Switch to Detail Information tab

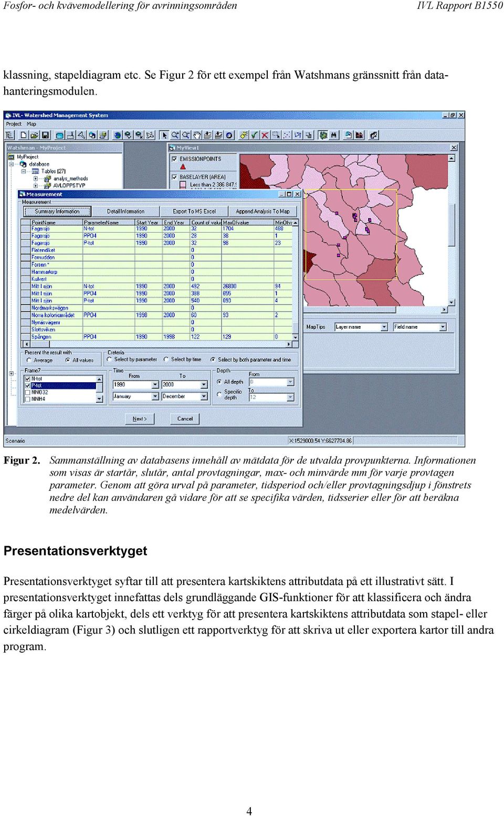pos(125,211)
